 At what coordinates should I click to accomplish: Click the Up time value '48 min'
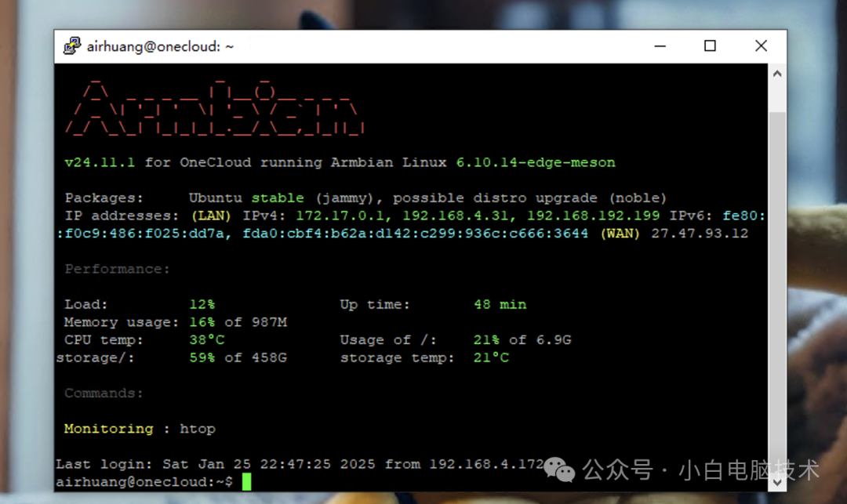point(500,304)
